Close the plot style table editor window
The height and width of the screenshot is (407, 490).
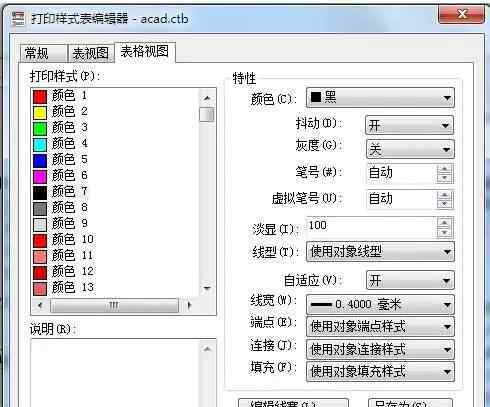pos(462,14)
